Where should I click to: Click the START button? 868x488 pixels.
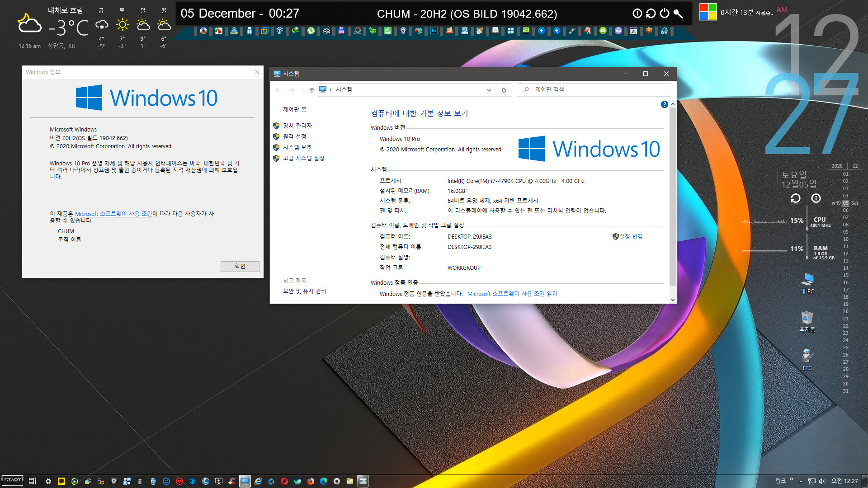13,480
